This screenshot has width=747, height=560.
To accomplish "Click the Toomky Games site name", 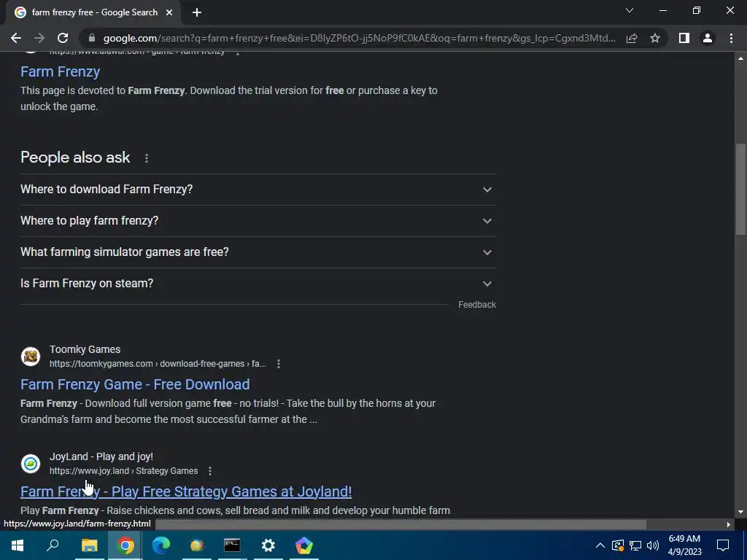I will pos(85,349).
